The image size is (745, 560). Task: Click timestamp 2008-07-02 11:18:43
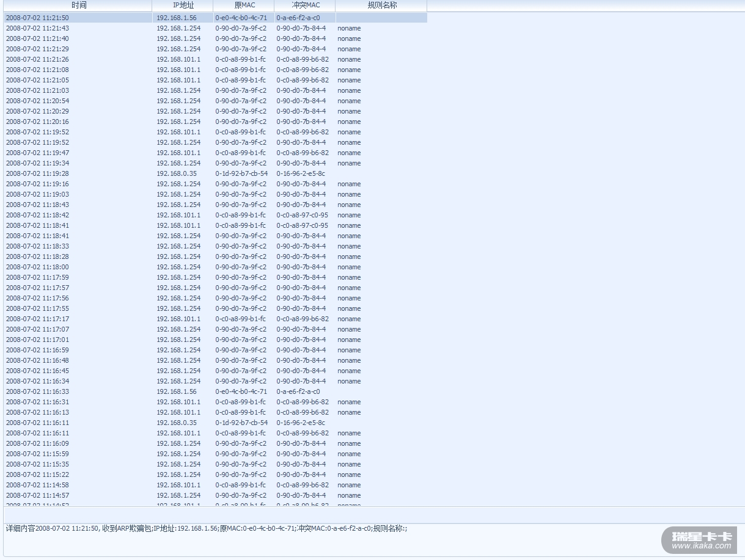[37, 205]
